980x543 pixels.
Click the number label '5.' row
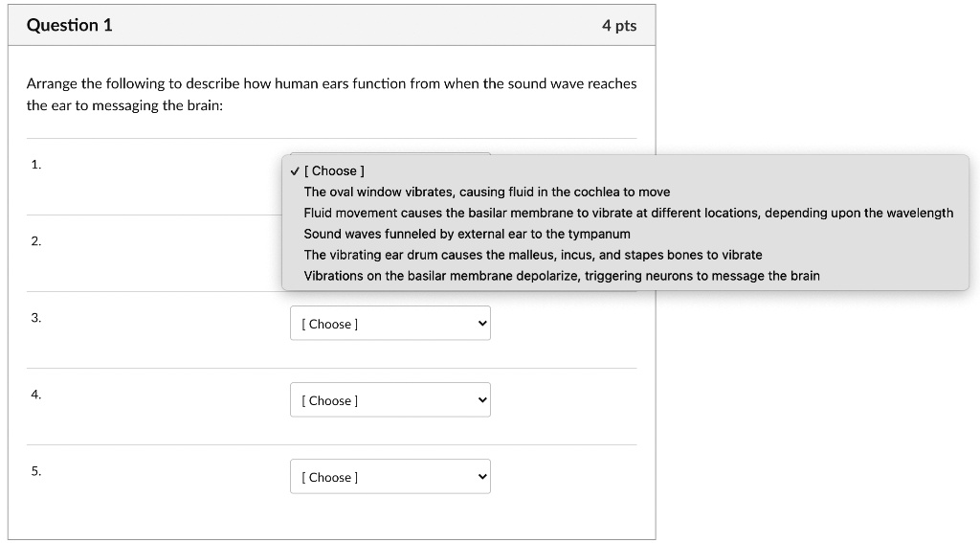point(35,471)
